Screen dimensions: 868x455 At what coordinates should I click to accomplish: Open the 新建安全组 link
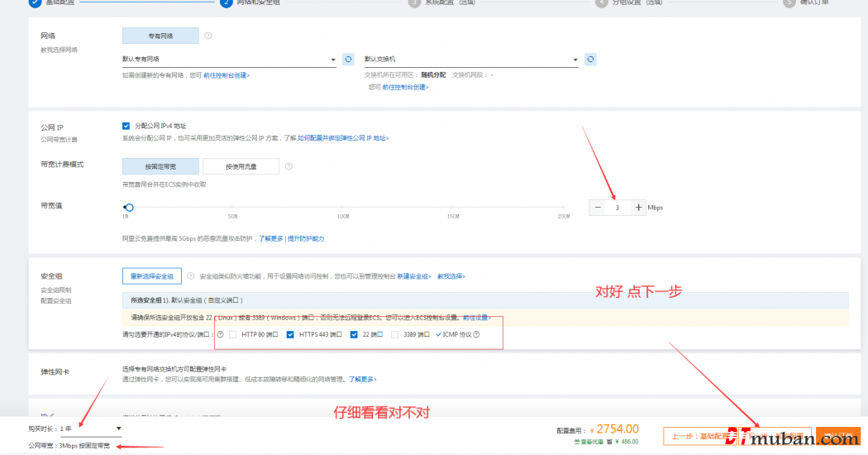pos(413,276)
